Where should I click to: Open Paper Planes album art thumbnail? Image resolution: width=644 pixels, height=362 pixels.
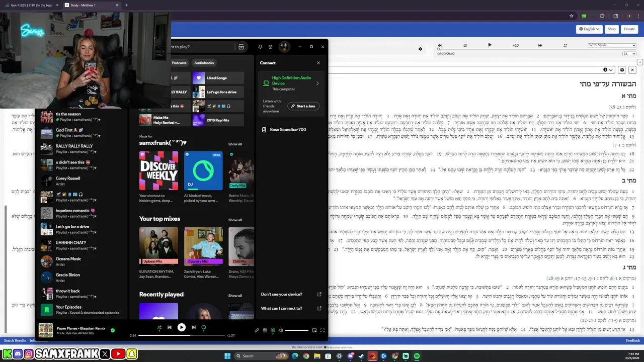coord(46,330)
